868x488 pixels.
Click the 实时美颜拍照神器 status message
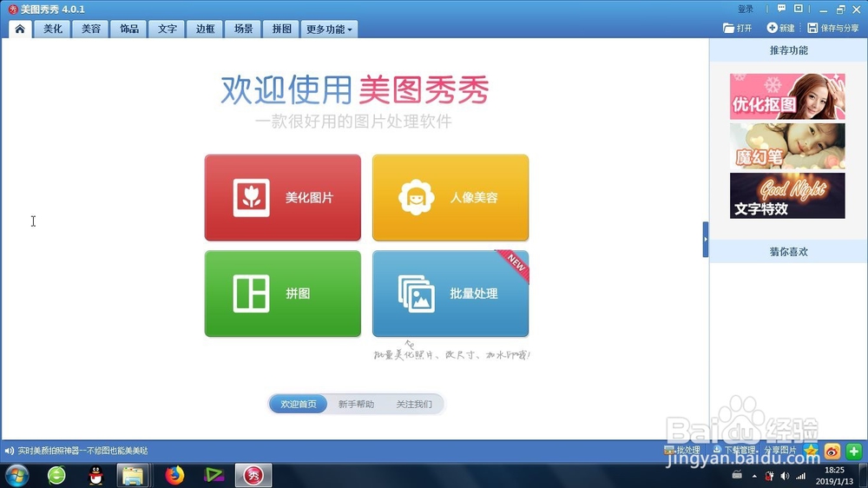[x=82, y=451]
